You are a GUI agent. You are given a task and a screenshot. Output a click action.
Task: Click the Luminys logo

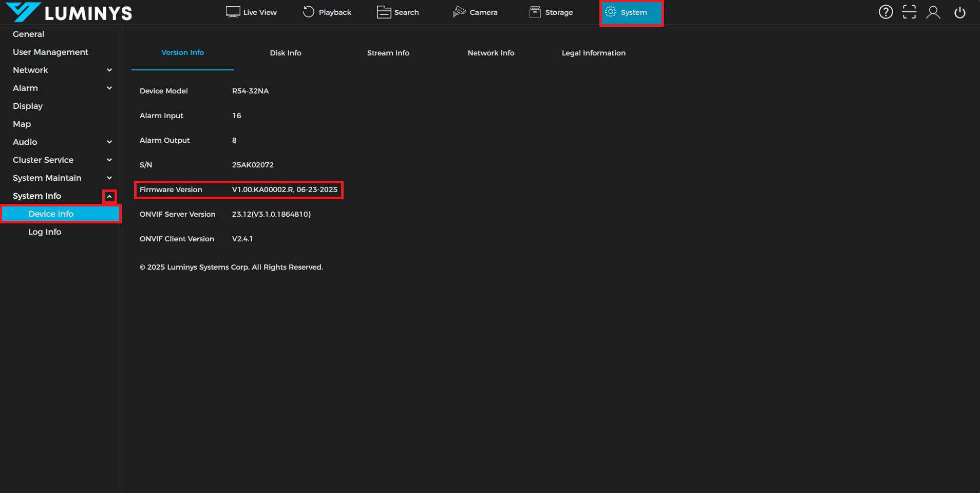click(x=69, y=12)
